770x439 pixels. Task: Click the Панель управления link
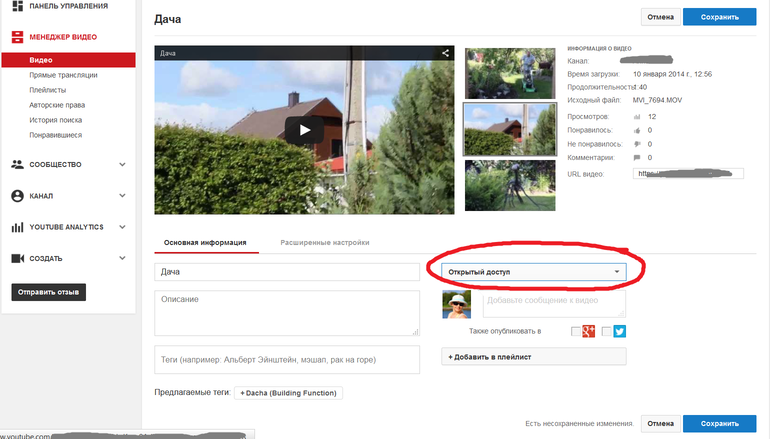pyautogui.click(x=69, y=6)
